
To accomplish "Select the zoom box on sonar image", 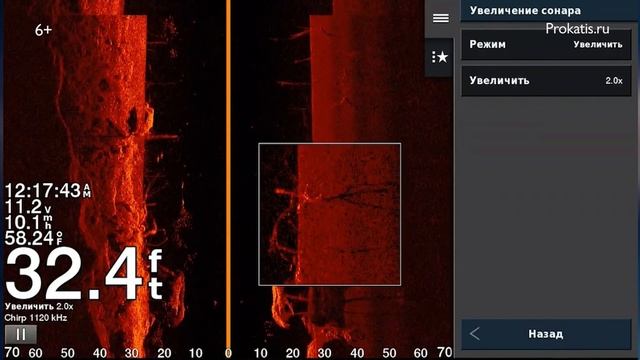I will click(330, 214).
